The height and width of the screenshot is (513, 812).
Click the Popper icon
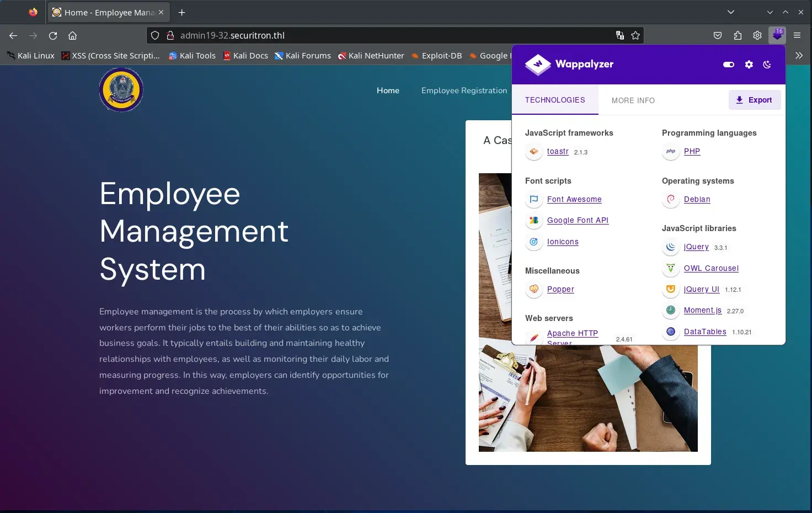534,289
